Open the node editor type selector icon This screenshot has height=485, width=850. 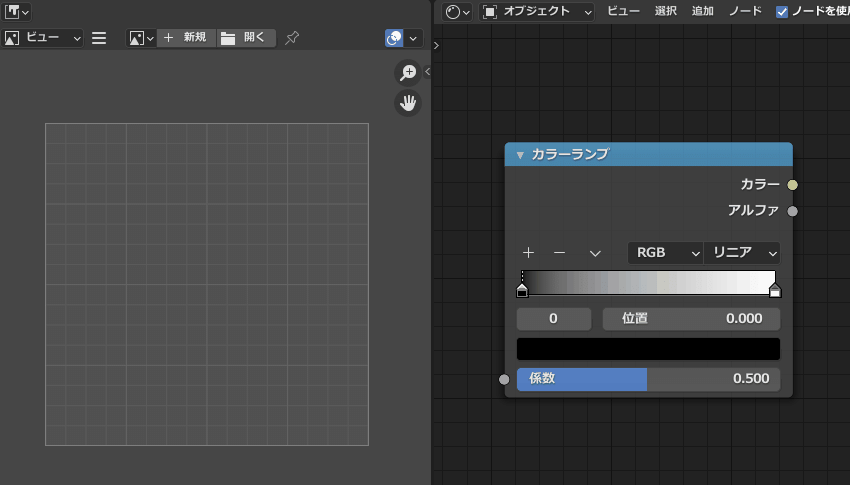[x=458, y=12]
